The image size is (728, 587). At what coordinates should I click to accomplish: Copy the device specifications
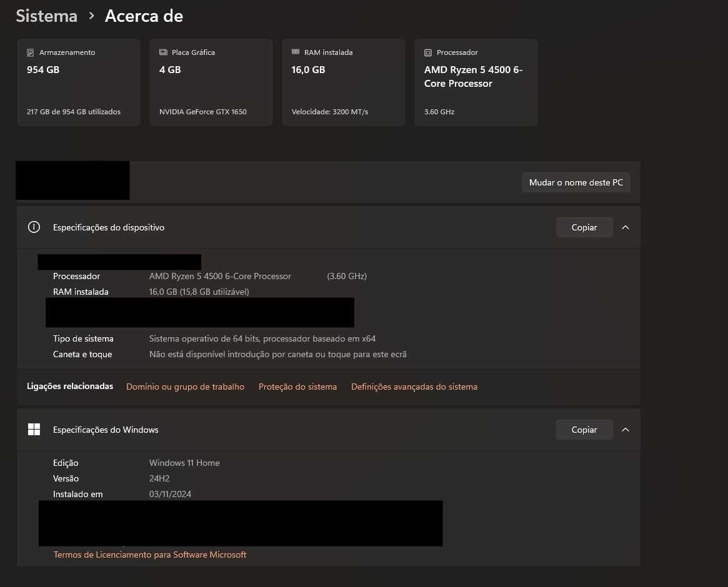click(584, 227)
